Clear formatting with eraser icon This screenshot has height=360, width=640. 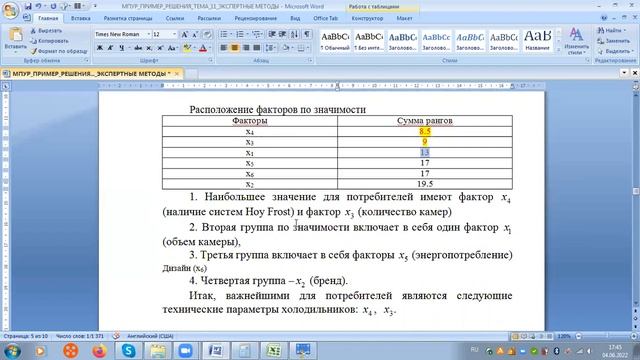tap(207, 34)
